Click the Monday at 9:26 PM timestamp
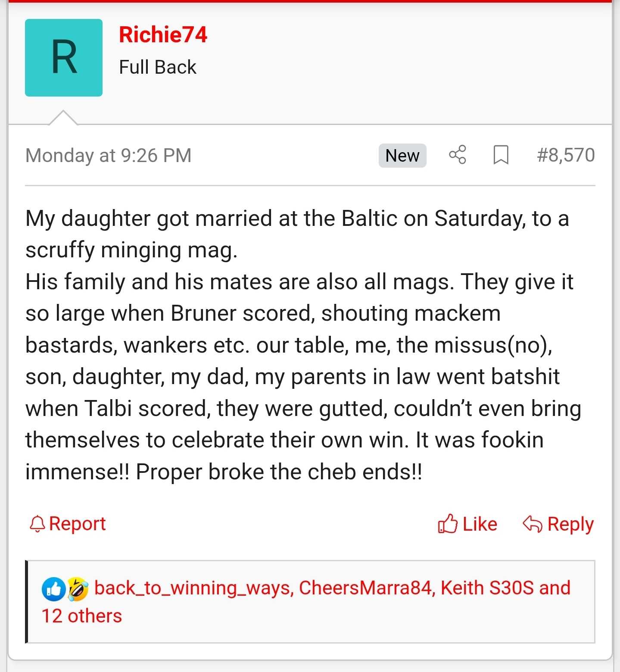 coord(109,156)
